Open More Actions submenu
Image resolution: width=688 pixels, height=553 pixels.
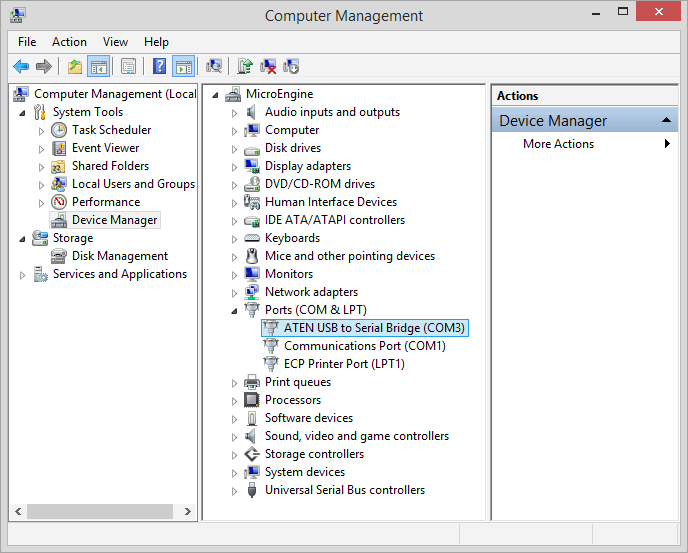[x=558, y=144]
